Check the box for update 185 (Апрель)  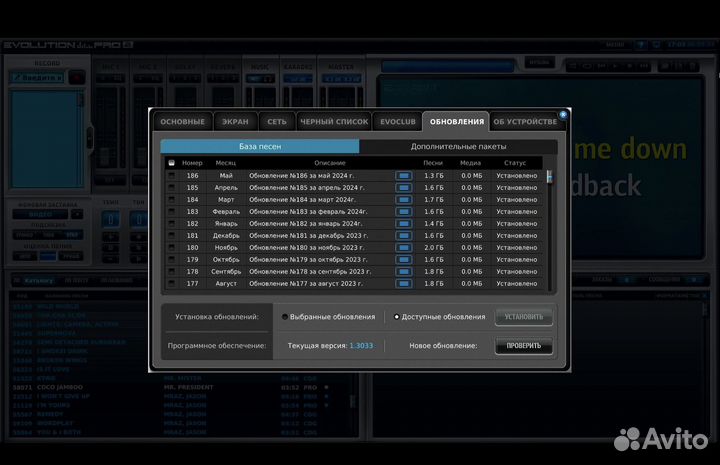tap(171, 188)
